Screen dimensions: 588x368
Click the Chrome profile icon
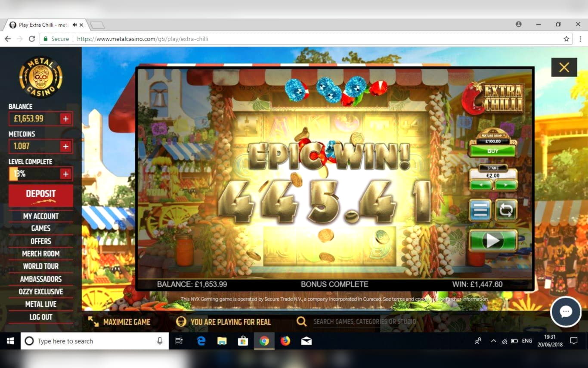519,24
